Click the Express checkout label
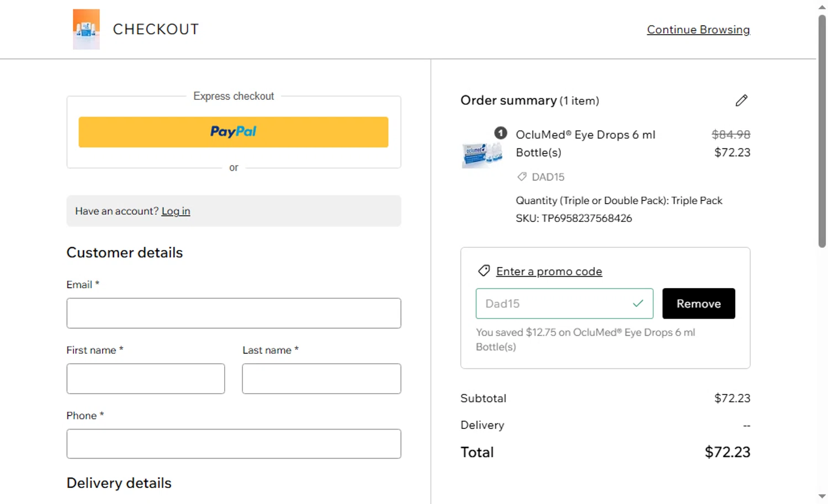The image size is (828, 504). click(233, 96)
